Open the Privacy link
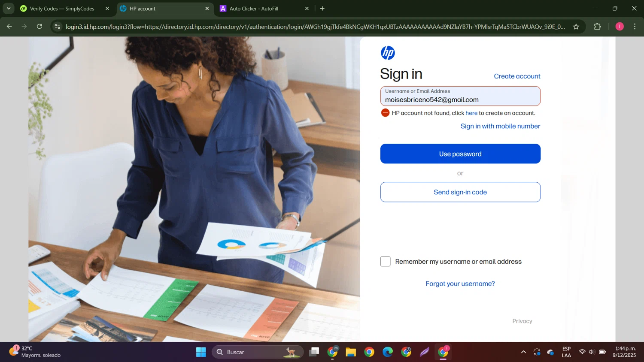This screenshot has width=644, height=362. (x=522, y=321)
